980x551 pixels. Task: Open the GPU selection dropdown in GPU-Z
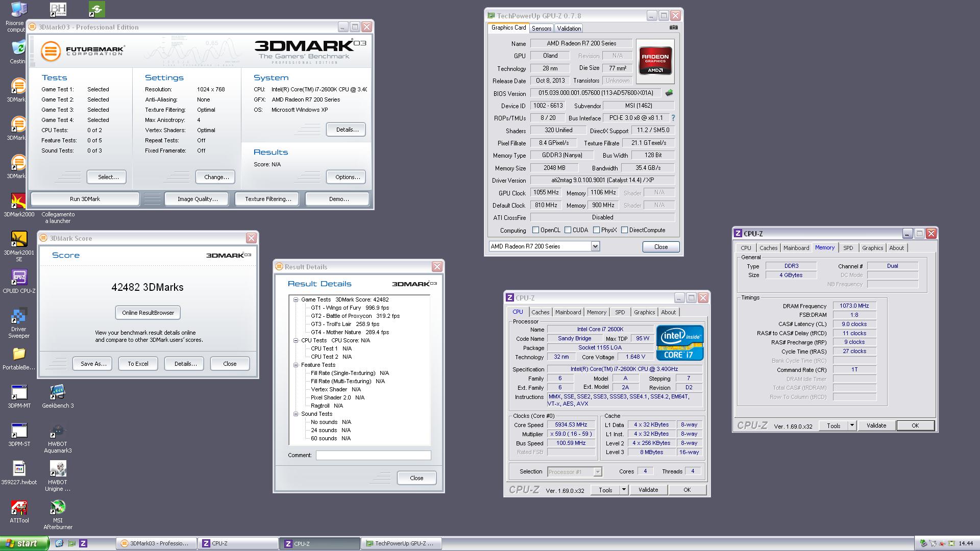coord(595,246)
